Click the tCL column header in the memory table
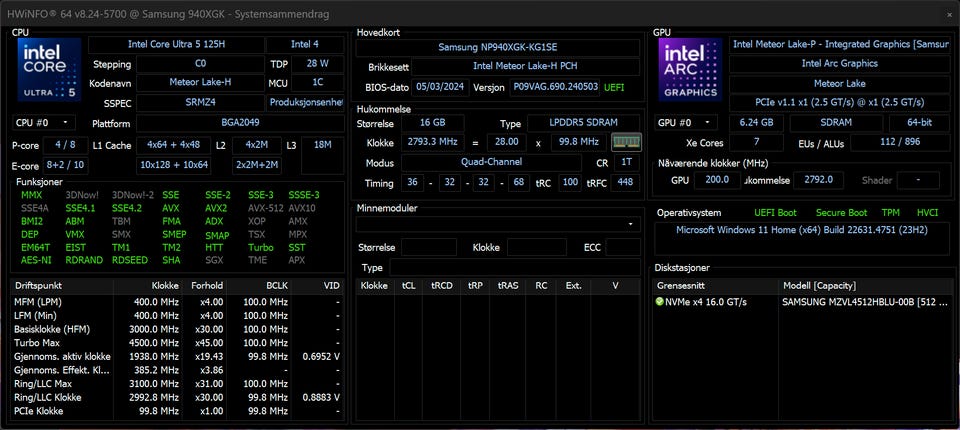The width and height of the screenshot is (960, 430). pyautogui.click(x=408, y=286)
